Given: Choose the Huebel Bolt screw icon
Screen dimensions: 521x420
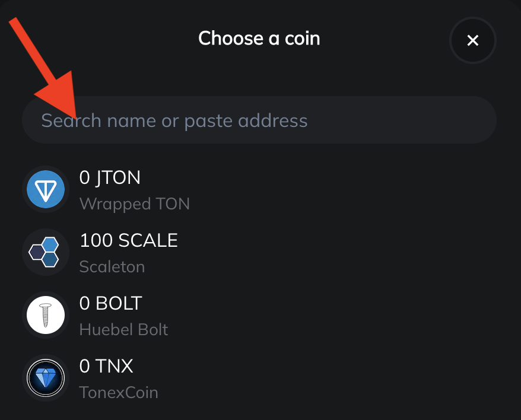Looking at the screenshot, I should coord(45,316).
